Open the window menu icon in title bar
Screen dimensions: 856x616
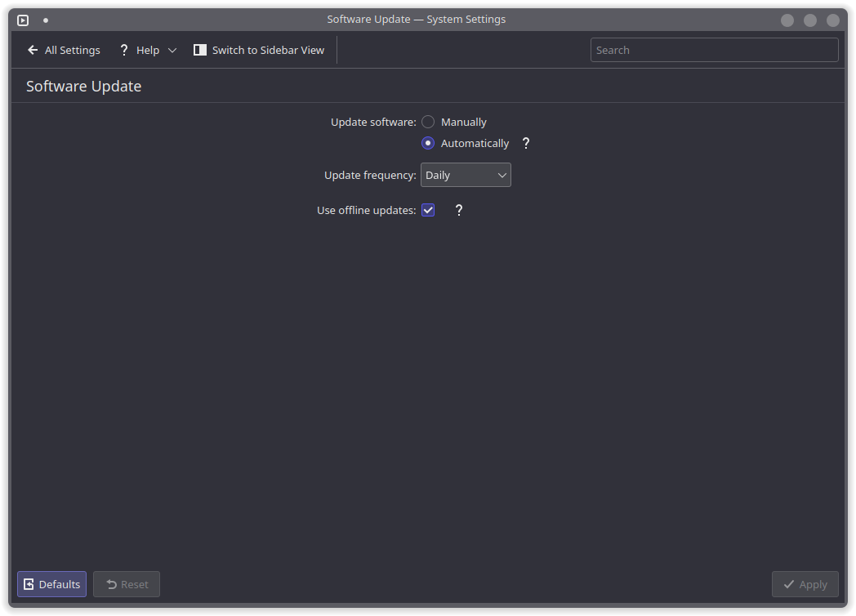(x=23, y=20)
